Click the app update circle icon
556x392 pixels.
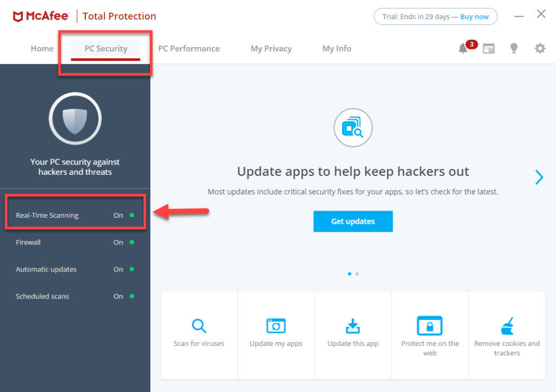tap(353, 128)
